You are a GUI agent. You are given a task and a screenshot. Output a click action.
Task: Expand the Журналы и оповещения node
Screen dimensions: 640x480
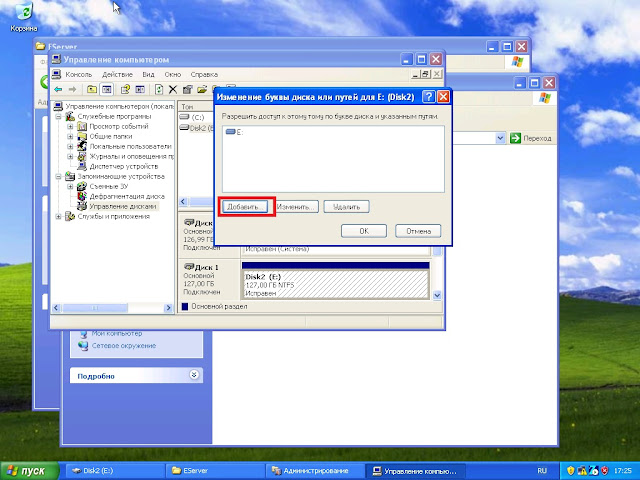pyautogui.click(x=70, y=156)
